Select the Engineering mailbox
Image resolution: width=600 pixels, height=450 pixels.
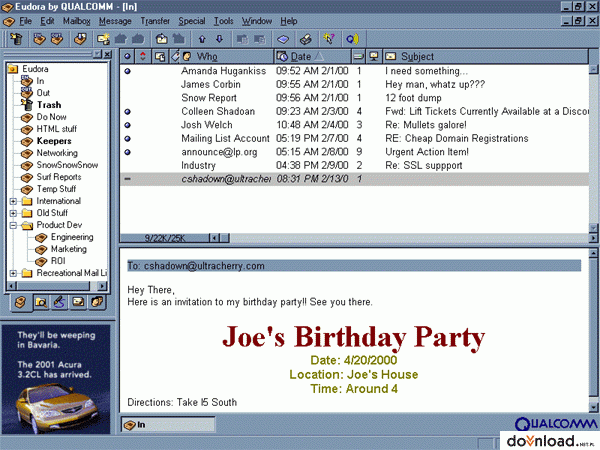click(x=72, y=237)
